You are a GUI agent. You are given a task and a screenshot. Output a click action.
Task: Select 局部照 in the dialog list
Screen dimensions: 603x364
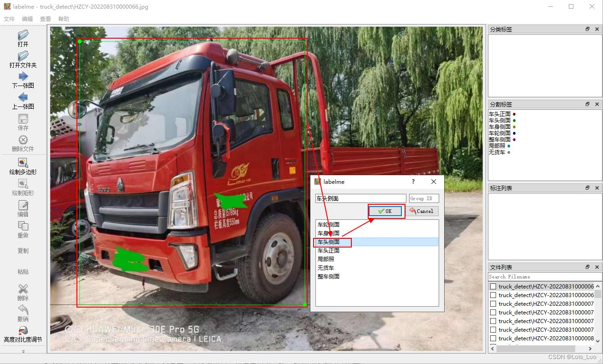click(x=377, y=259)
